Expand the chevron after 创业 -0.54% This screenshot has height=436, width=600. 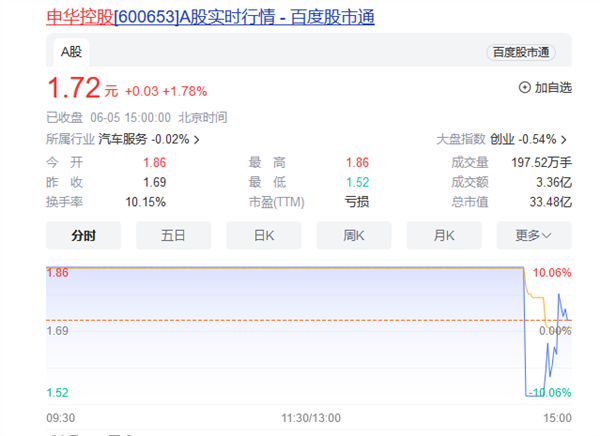(564, 140)
